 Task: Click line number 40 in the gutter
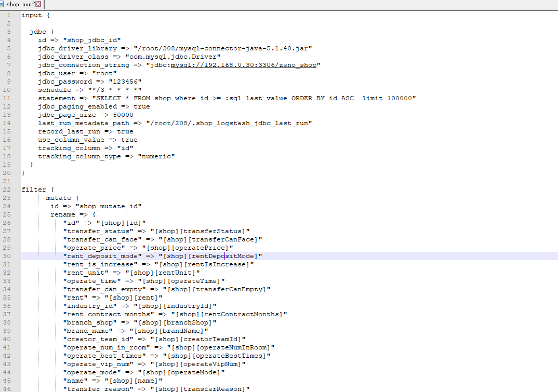click(x=7, y=340)
